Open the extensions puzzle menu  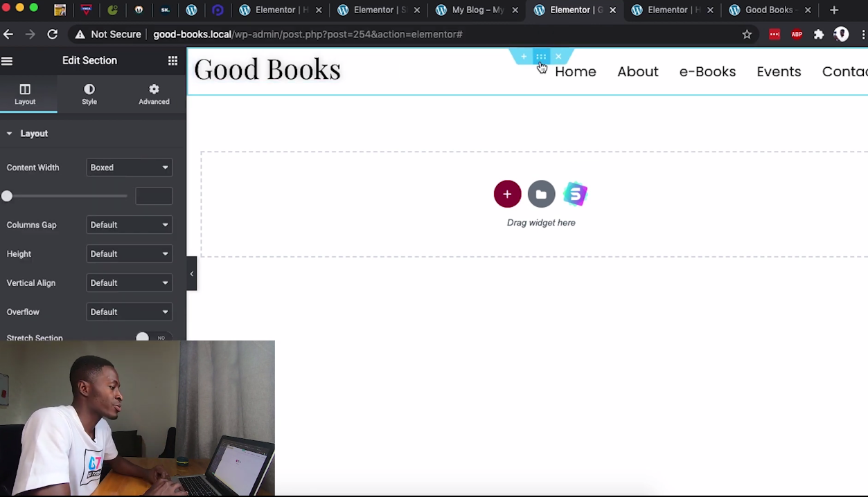819,35
